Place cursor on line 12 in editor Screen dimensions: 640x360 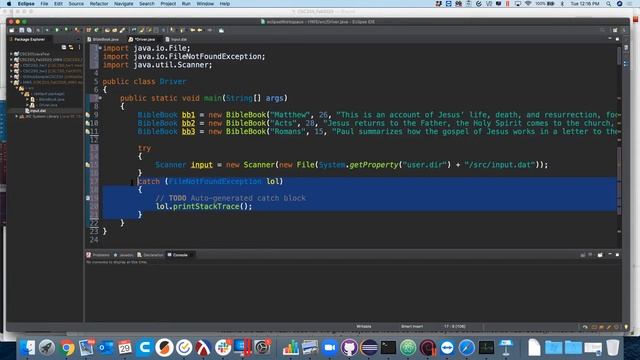359,140
